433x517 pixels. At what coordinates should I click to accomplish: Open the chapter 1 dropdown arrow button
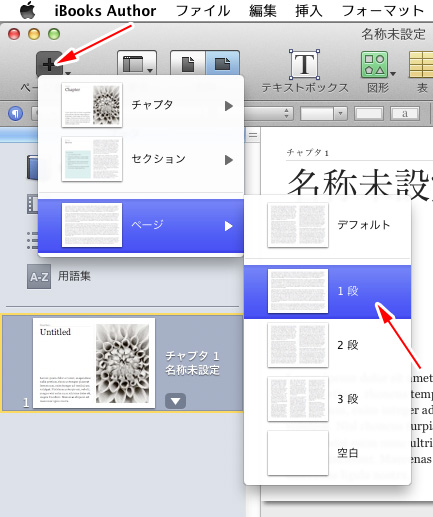pos(175,401)
